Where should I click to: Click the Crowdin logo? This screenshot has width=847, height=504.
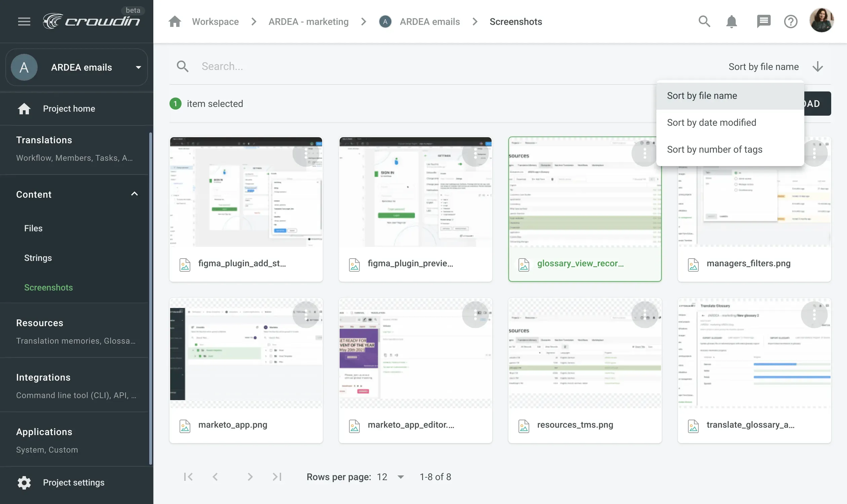tap(92, 21)
